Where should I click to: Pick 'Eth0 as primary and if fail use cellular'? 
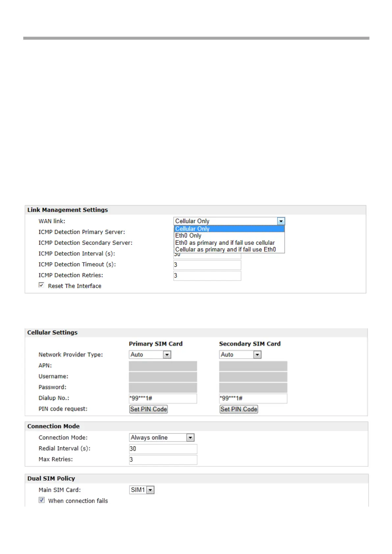tap(229, 243)
